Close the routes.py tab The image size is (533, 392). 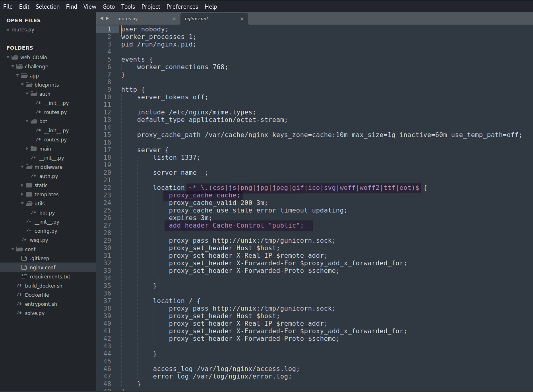point(174,19)
